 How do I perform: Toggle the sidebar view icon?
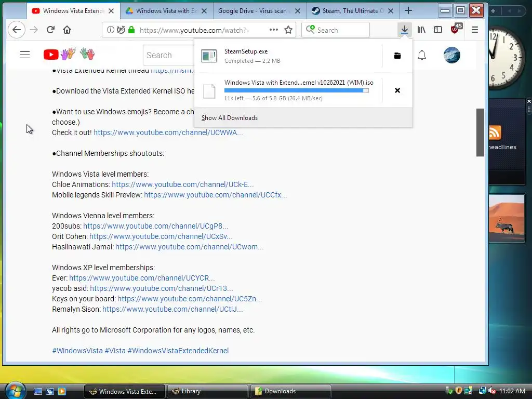click(438, 30)
